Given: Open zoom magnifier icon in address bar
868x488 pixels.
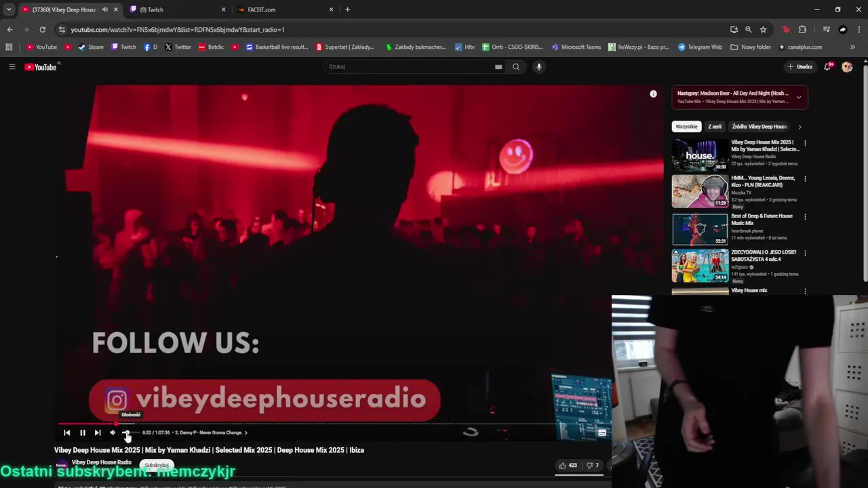Looking at the screenshot, I should [x=748, y=30].
